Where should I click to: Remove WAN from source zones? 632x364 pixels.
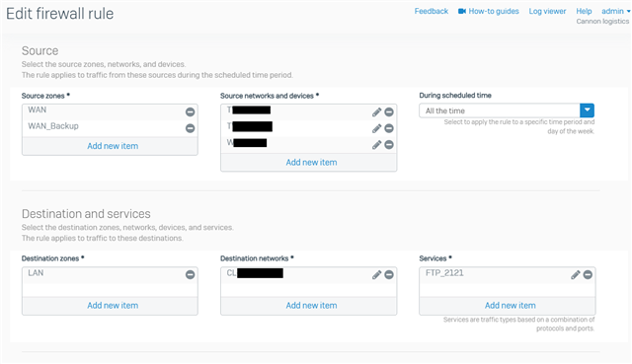pyautogui.click(x=190, y=111)
